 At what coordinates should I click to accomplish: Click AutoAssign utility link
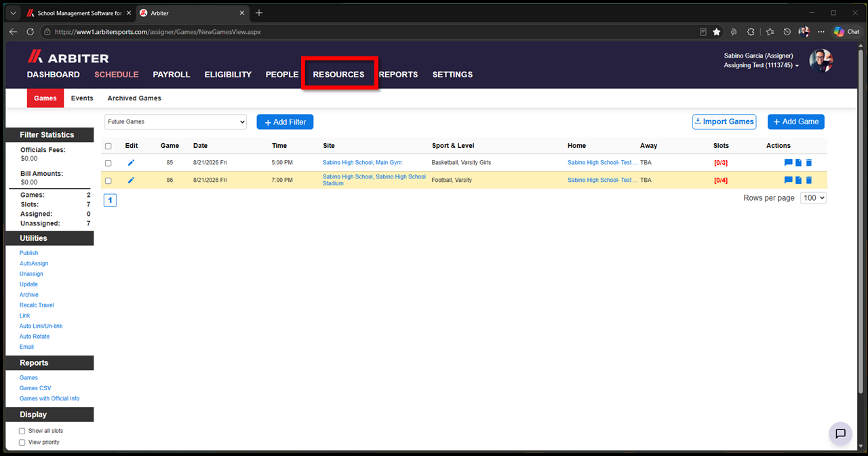click(x=34, y=263)
